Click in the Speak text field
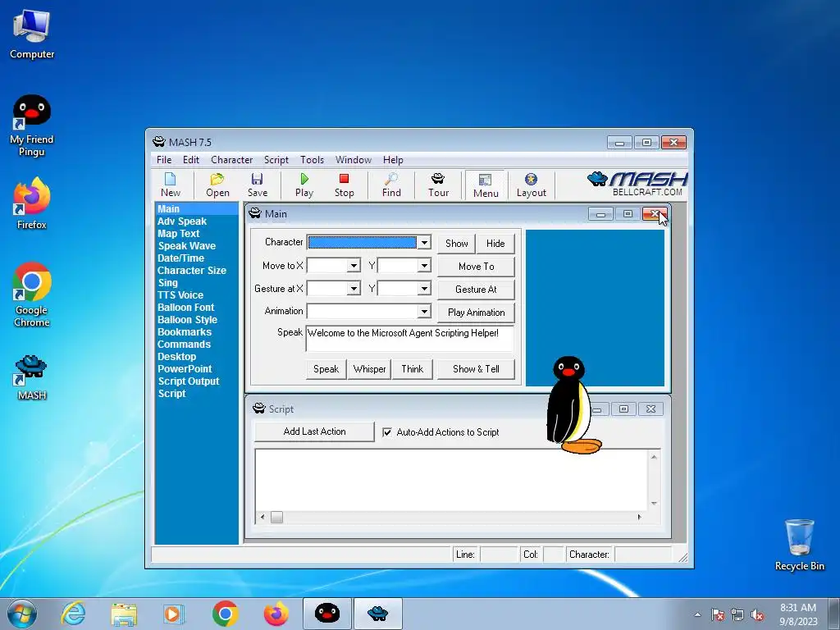Screen dimensions: 840x630 (410, 338)
